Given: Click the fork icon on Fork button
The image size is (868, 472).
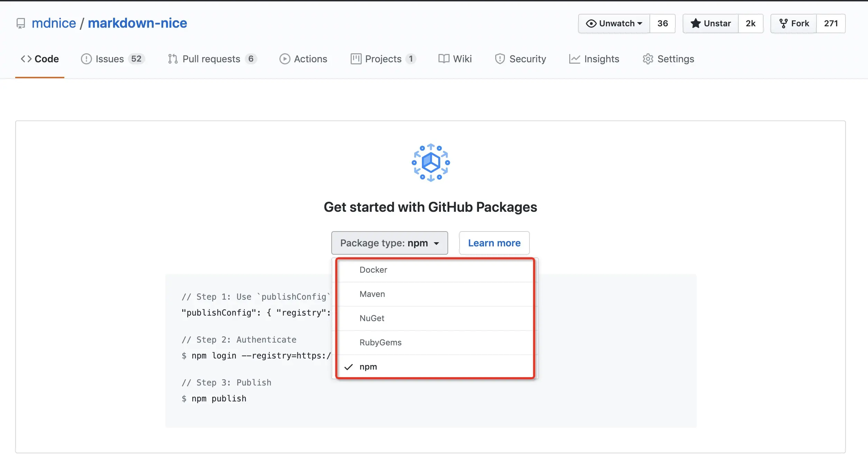Looking at the screenshot, I should tap(783, 24).
